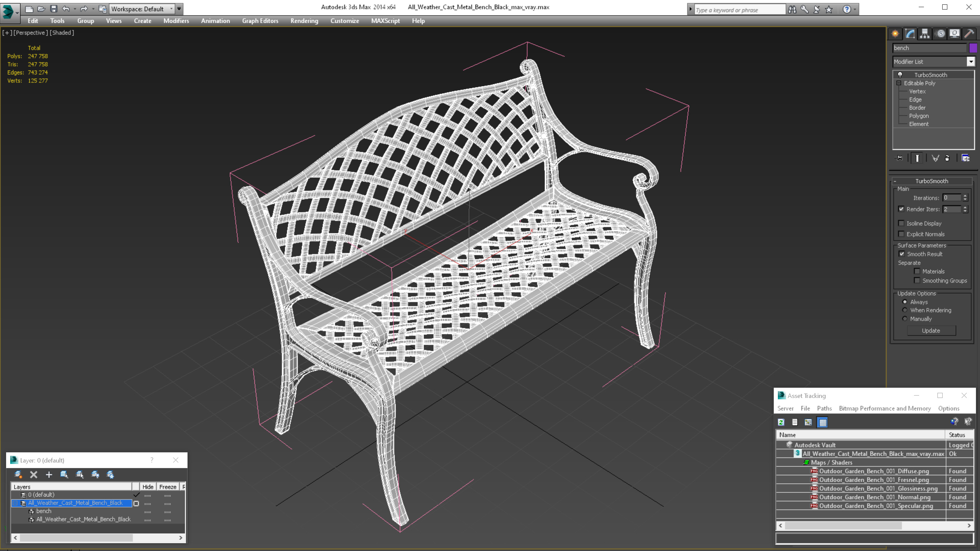
Task: Click the Save File toolbar icon
Action: coord(54,9)
